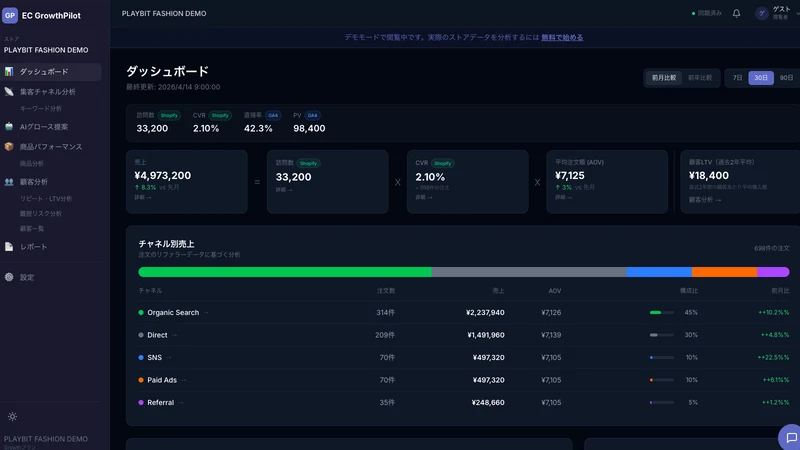
Task: Click the 前月比 column header
Action: (x=780, y=291)
